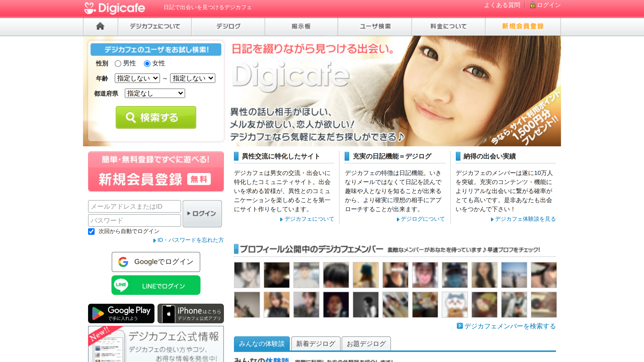Click 納得の出会い実績 heading
644x362 pixels.
(490, 156)
